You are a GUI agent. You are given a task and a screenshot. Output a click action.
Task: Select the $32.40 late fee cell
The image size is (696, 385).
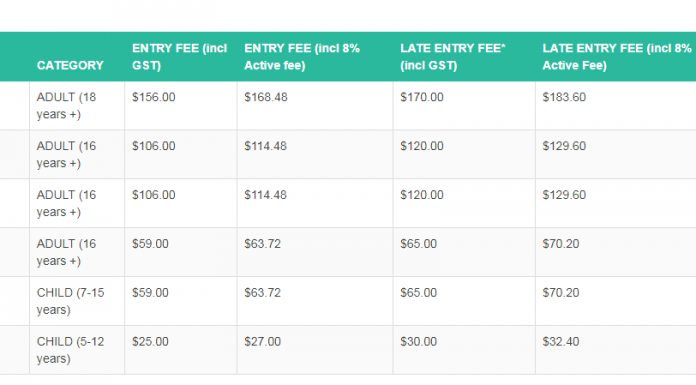point(616,350)
